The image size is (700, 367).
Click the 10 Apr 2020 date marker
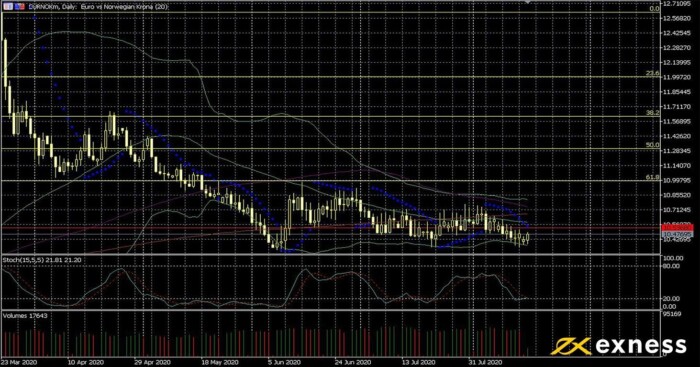coord(86,362)
